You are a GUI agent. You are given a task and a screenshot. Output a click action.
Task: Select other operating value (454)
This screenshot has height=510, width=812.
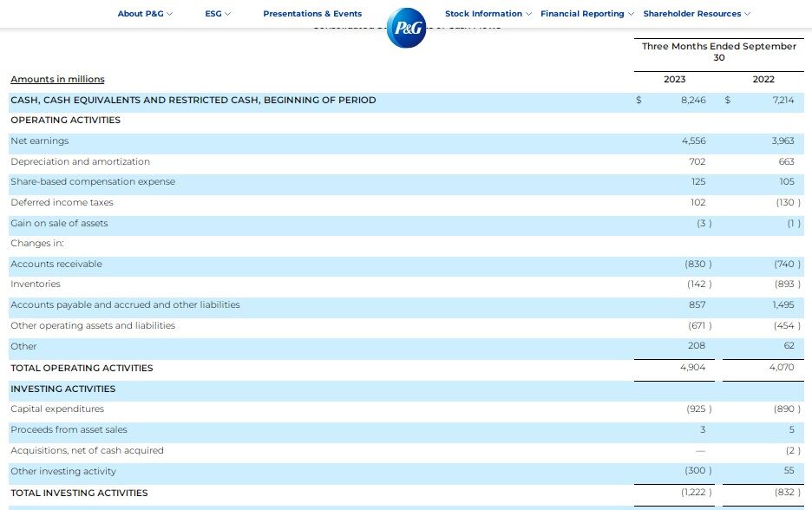(787, 325)
